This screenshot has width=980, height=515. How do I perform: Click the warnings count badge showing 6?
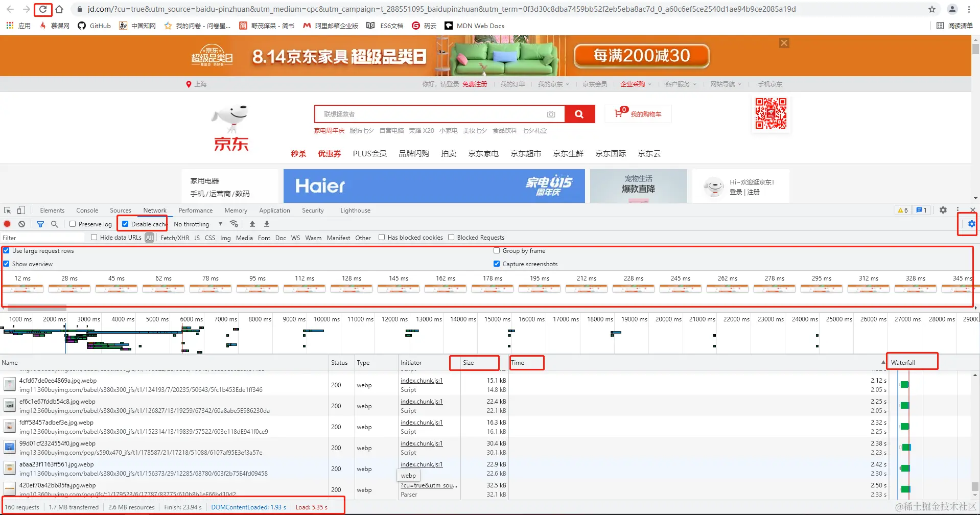pos(903,210)
